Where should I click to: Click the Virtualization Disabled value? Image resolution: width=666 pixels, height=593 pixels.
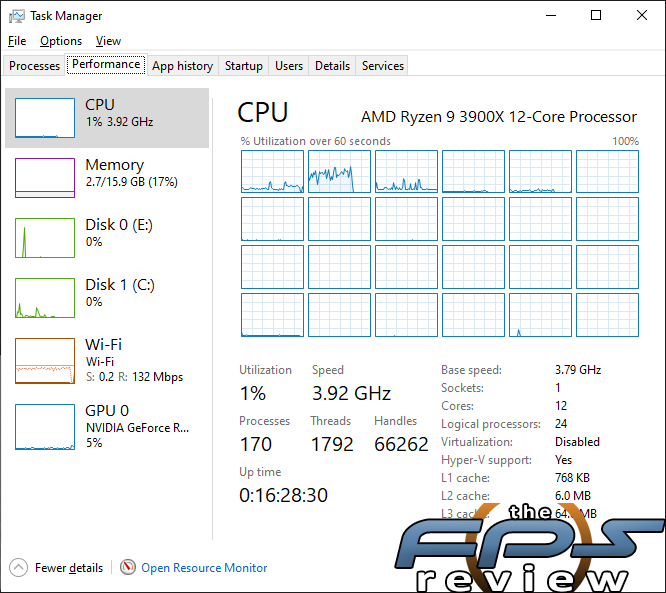(577, 442)
